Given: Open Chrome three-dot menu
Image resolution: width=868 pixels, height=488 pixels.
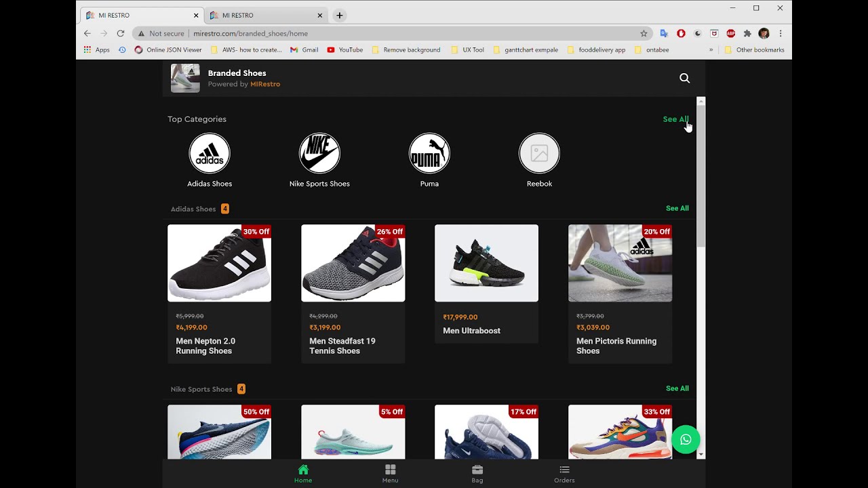Looking at the screenshot, I should 781,33.
